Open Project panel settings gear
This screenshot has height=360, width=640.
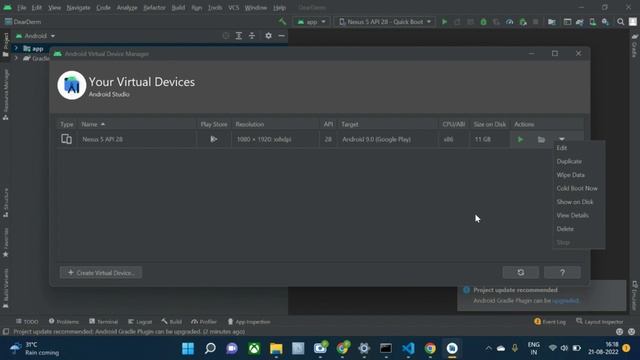(268, 36)
